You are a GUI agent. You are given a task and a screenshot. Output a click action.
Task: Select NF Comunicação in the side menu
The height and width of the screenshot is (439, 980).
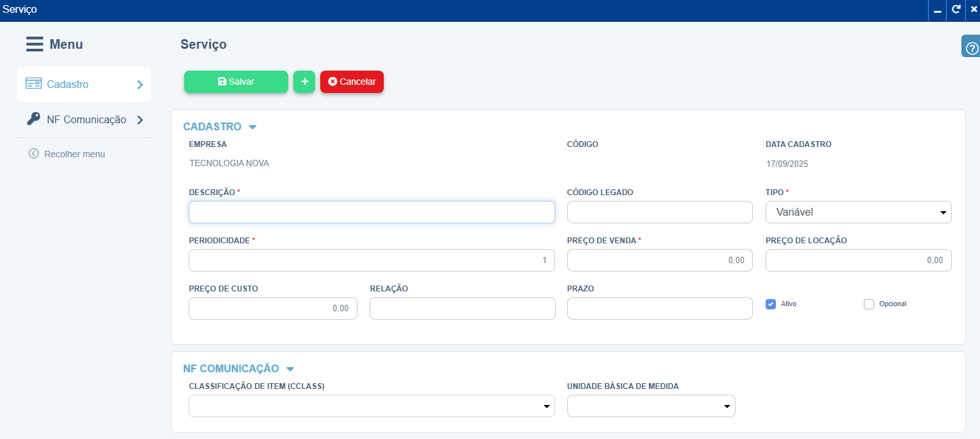[86, 120]
